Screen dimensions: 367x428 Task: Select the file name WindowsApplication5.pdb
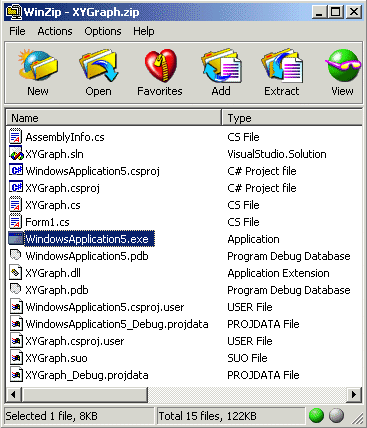point(87,256)
